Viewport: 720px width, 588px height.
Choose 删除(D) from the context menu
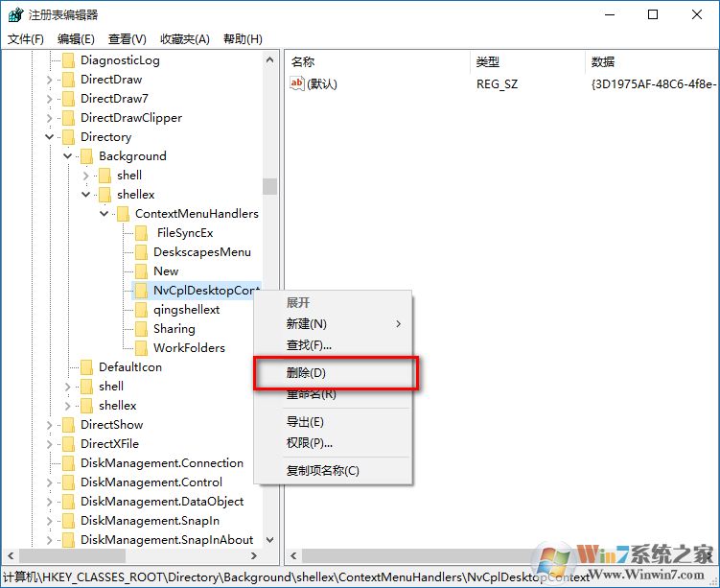tap(334, 372)
